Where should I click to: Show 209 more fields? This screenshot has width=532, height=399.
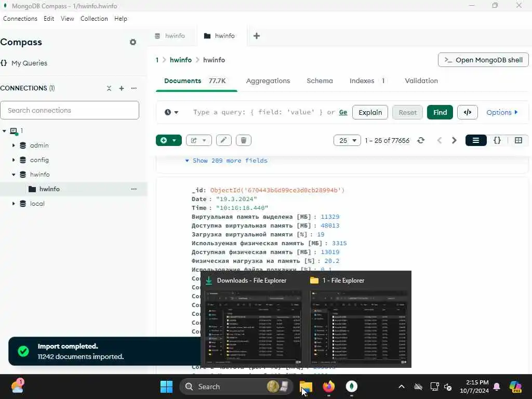click(227, 161)
